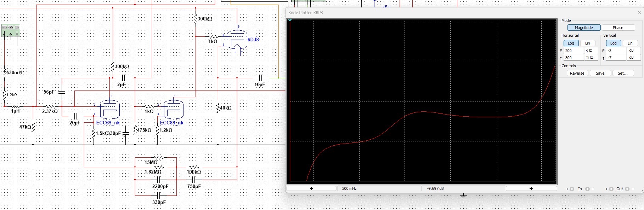
Task: Open the vertical initial dB unit field
Action: click(633, 57)
